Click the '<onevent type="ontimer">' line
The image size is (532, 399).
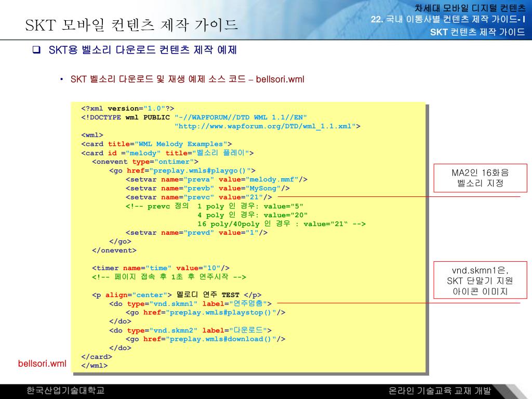[145, 162]
